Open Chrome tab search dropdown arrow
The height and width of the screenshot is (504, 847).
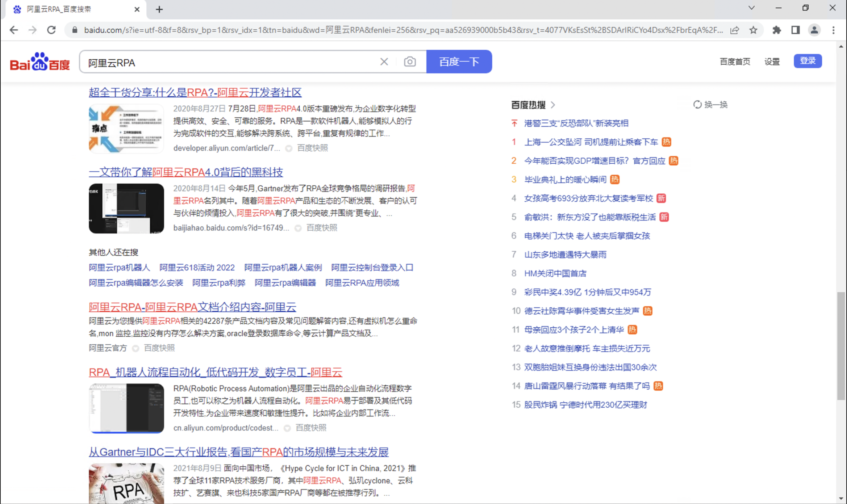(x=751, y=8)
